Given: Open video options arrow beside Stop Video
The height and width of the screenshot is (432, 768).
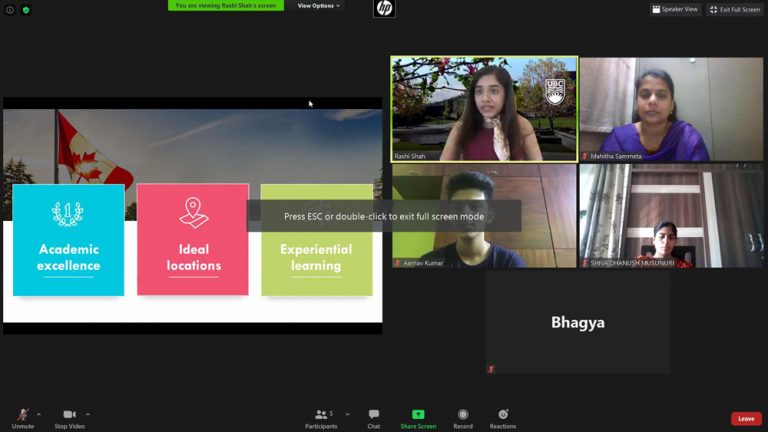Looking at the screenshot, I should tap(88, 413).
